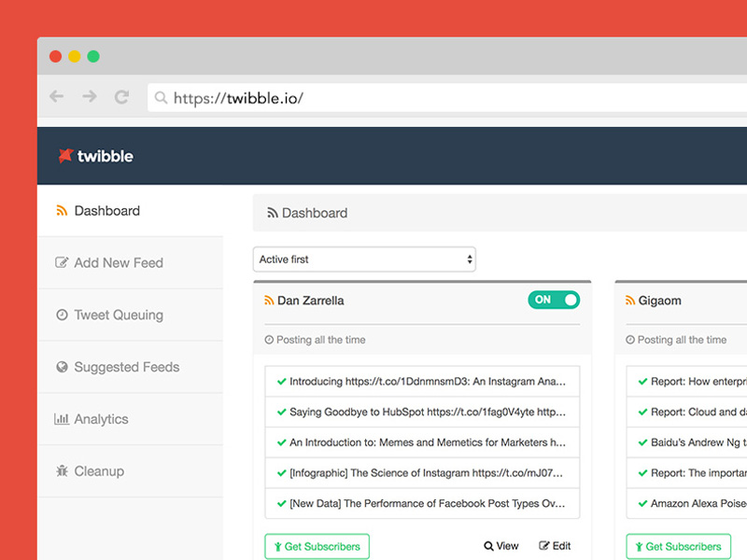
Task: Click the clock icon in Dan Zarrella's card
Action: [269, 340]
